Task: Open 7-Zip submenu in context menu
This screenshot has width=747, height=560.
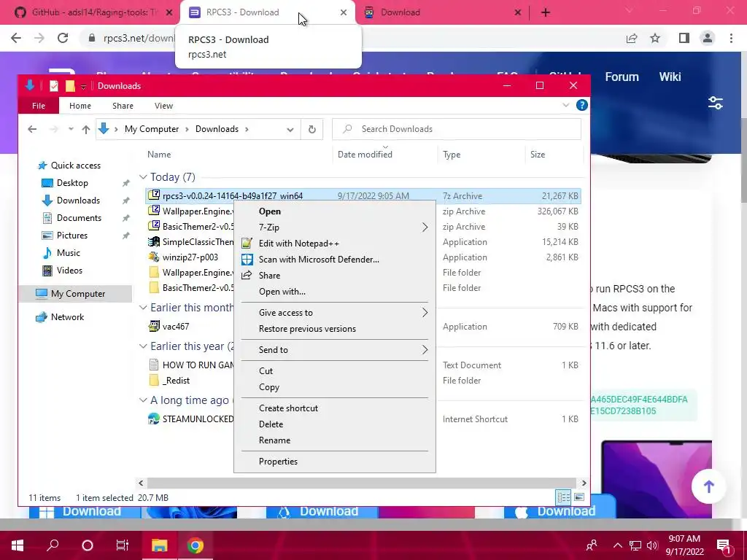Action: click(x=334, y=227)
